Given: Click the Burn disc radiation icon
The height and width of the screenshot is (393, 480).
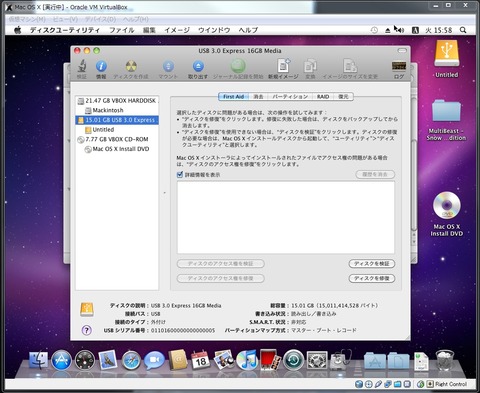Looking at the screenshot, I should (131, 66).
